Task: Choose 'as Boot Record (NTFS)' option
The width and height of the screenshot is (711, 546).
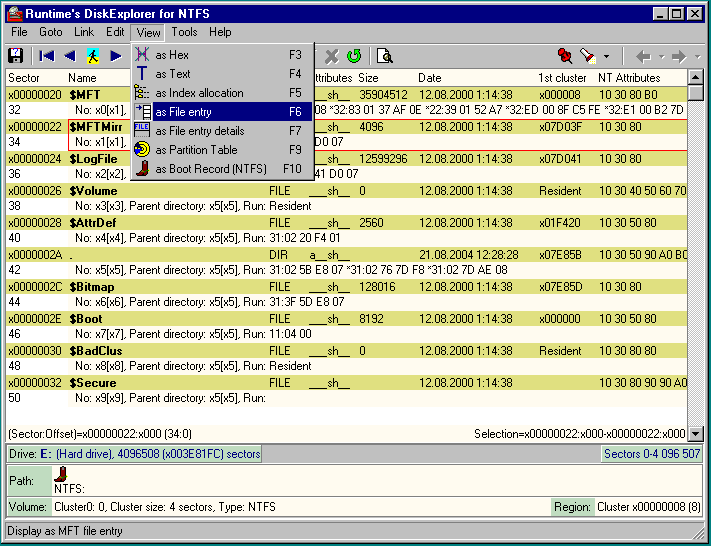Action: coord(222,169)
